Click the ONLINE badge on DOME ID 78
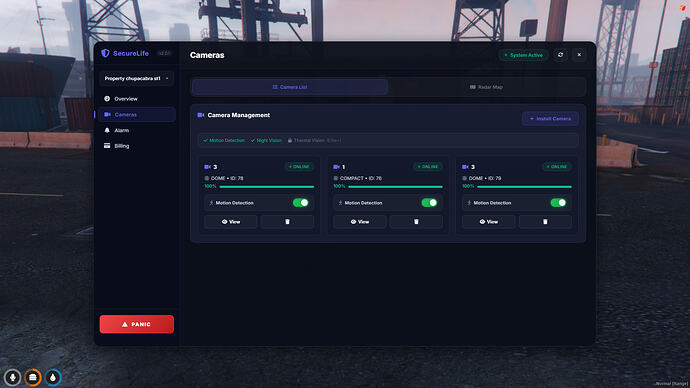Viewport: 690px width, 388px height. click(x=299, y=167)
